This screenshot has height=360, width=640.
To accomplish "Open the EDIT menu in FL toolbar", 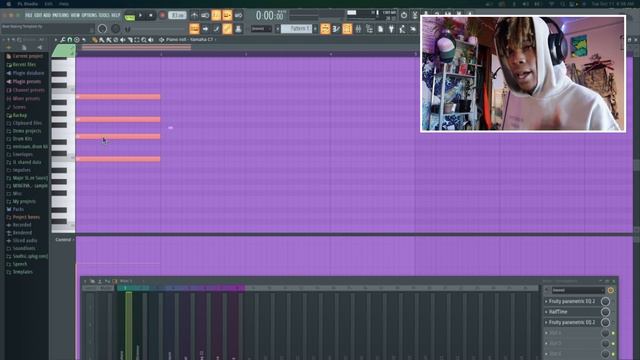I will click(x=38, y=15).
